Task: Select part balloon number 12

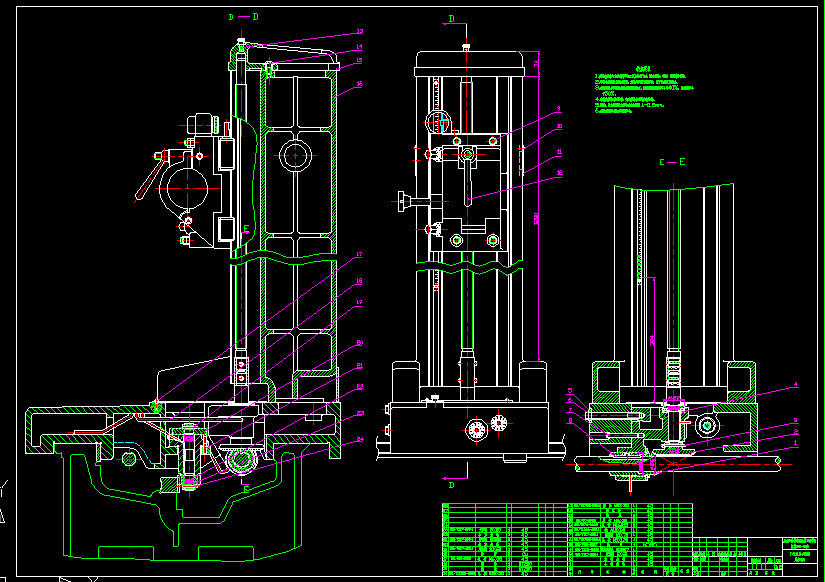Action: pyautogui.click(x=560, y=173)
